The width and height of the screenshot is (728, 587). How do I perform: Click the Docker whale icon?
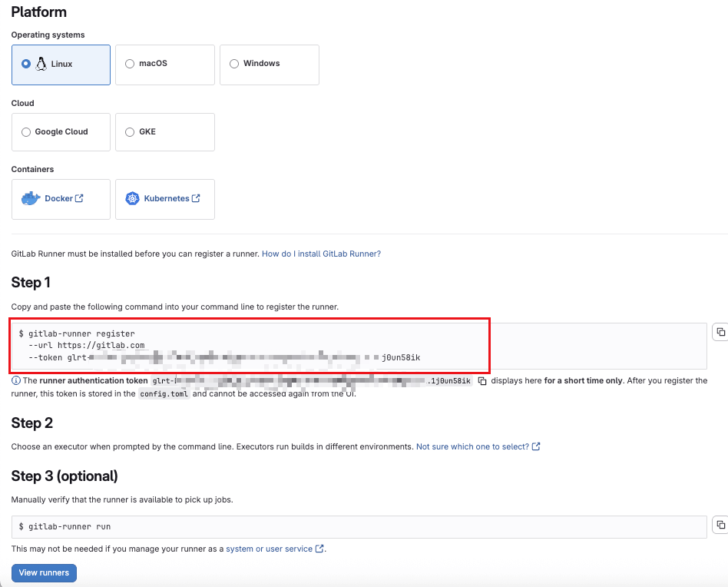click(x=31, y=198)
